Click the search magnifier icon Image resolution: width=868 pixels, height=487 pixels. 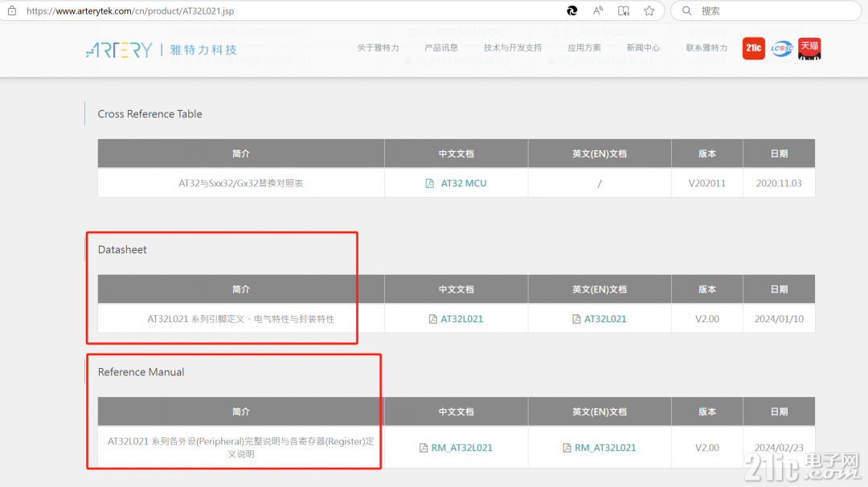[686, 10]
